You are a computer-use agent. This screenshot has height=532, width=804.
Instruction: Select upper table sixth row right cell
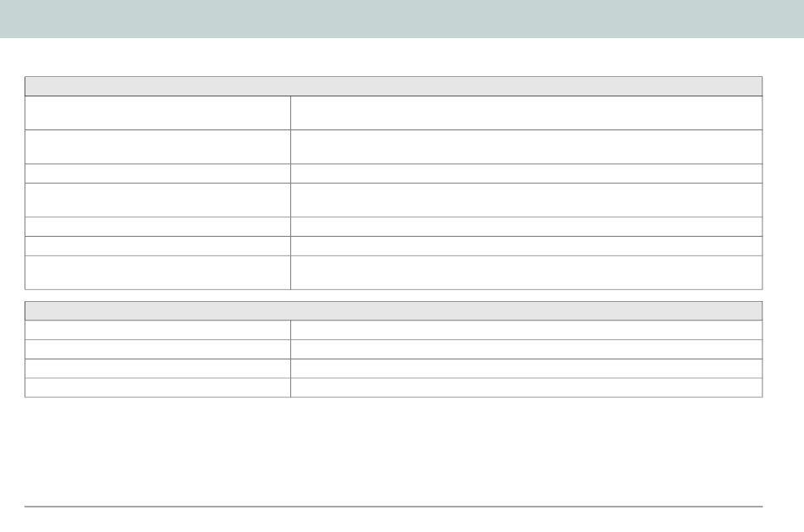[526, 246]
